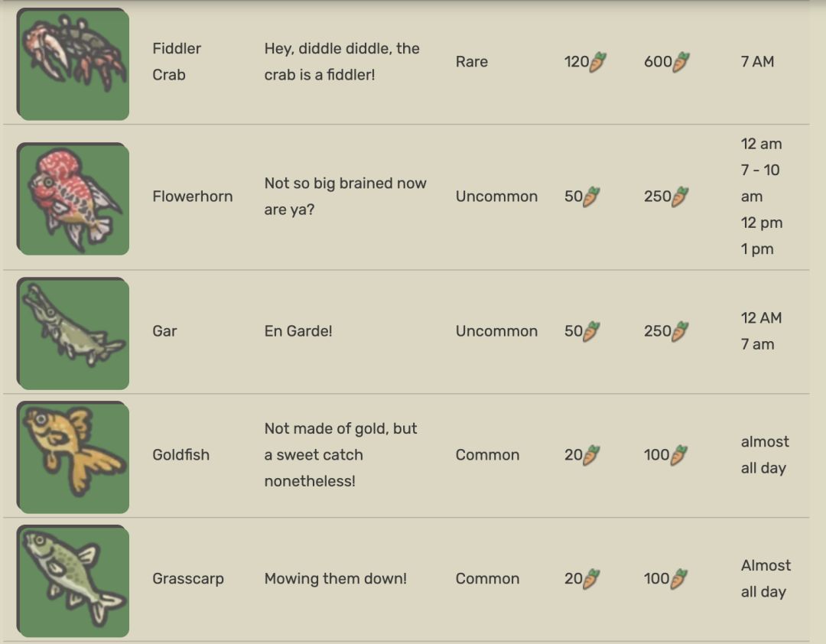Open the Flowerhorn fish image

coord(73,199)
